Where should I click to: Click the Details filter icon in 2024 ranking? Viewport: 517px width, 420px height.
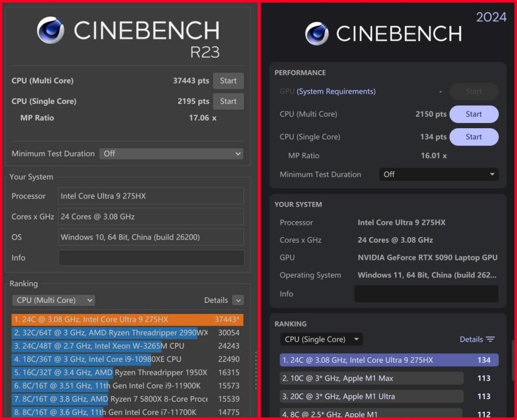(490, 339)
